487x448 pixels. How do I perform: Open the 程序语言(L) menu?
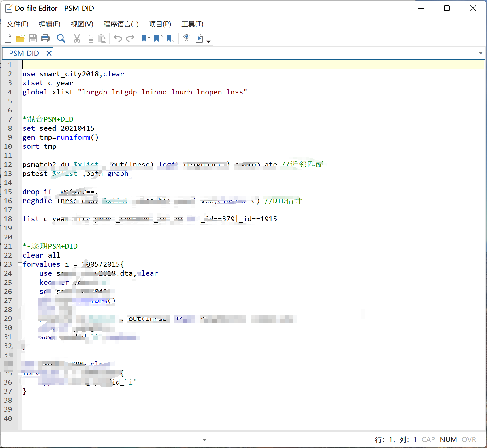[121, 24]
